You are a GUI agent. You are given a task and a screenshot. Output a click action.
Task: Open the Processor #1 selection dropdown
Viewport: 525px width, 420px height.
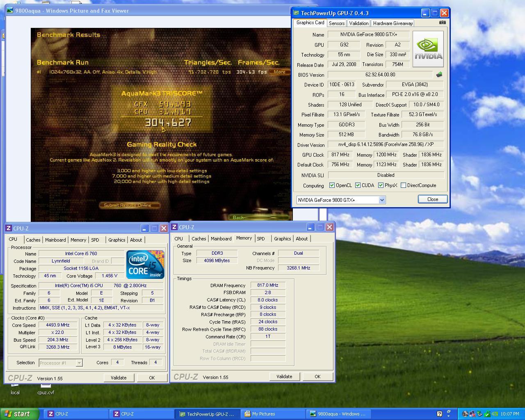click(x=79, y=363)
